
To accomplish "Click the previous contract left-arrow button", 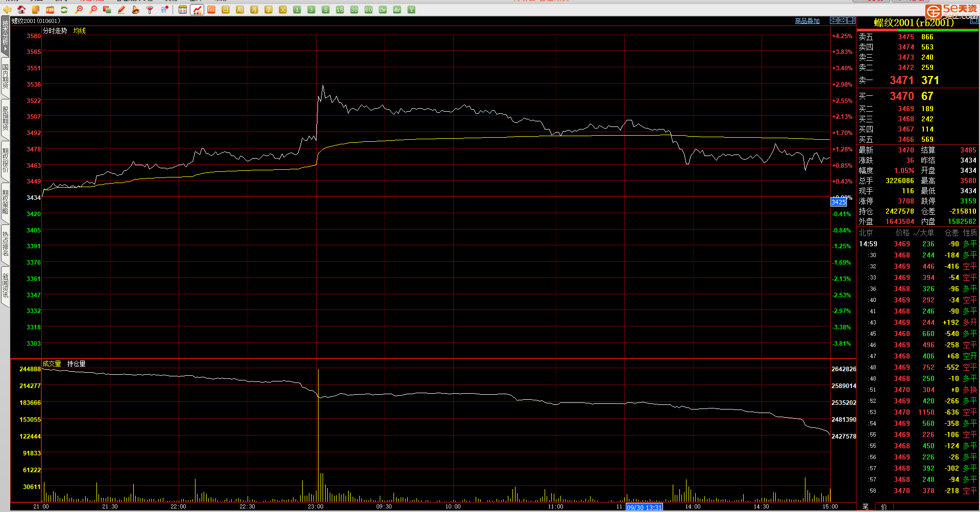I will click(834, 20).
